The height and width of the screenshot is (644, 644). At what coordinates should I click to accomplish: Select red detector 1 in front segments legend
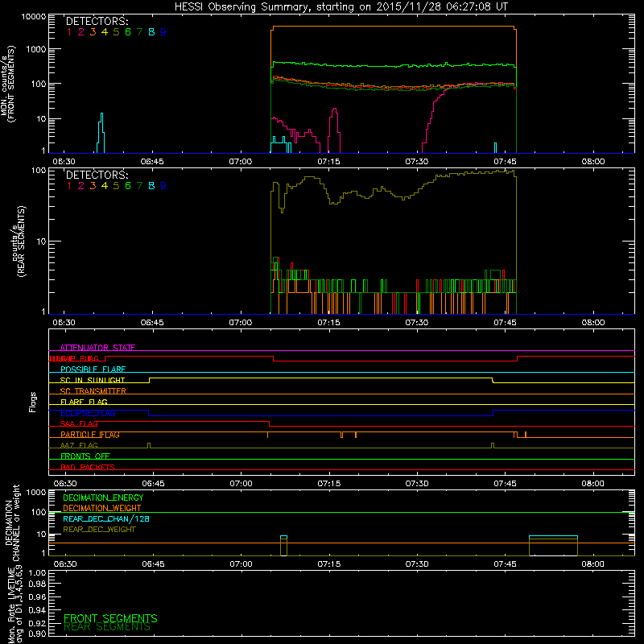tap(69, 32)
